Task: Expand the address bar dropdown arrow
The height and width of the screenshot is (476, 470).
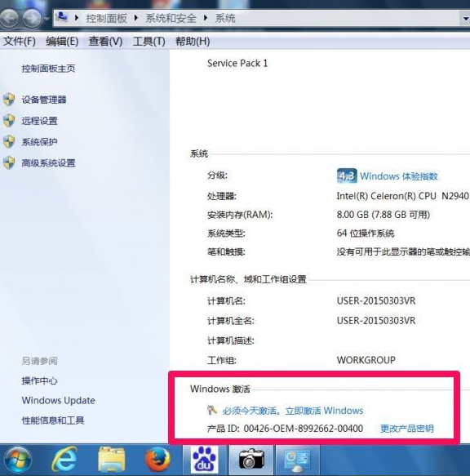Action: coord(465,19)
